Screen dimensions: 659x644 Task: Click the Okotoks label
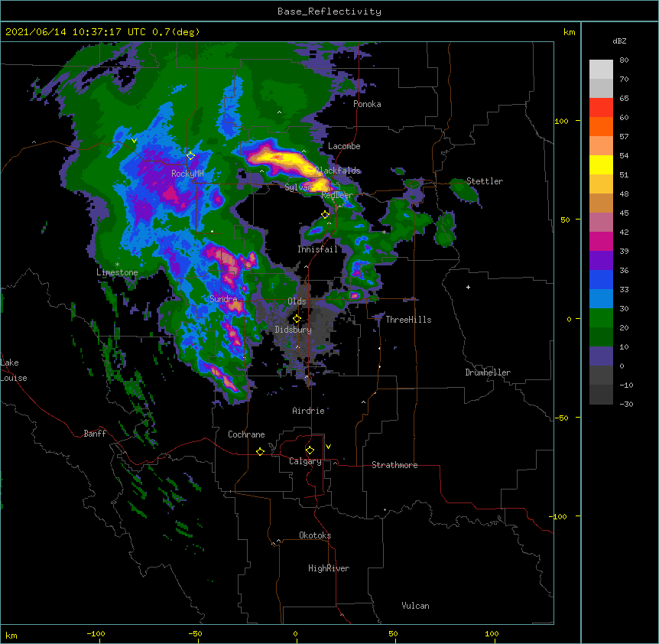(x=315, y=535)
